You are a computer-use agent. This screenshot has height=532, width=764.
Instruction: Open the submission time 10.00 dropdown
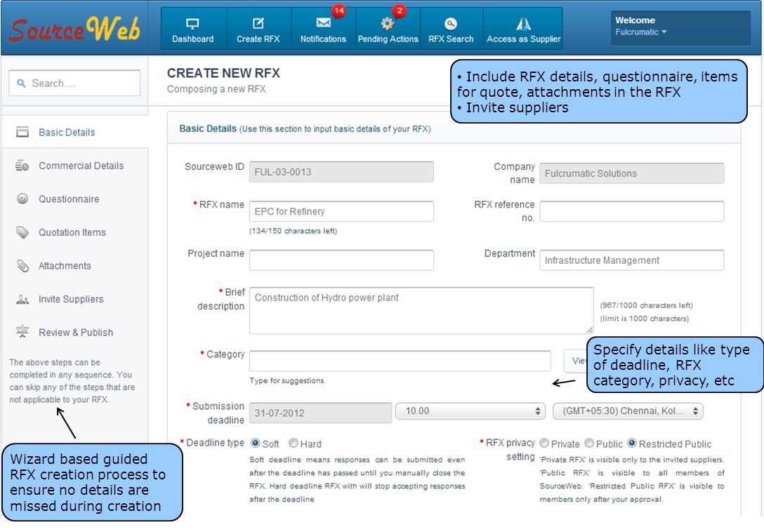[470, 411]
